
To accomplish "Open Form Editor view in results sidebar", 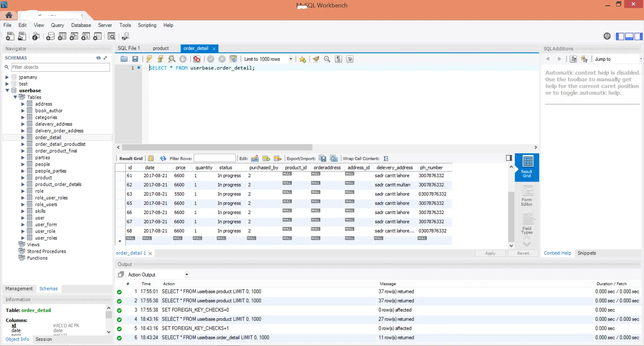I will [527, 196].
